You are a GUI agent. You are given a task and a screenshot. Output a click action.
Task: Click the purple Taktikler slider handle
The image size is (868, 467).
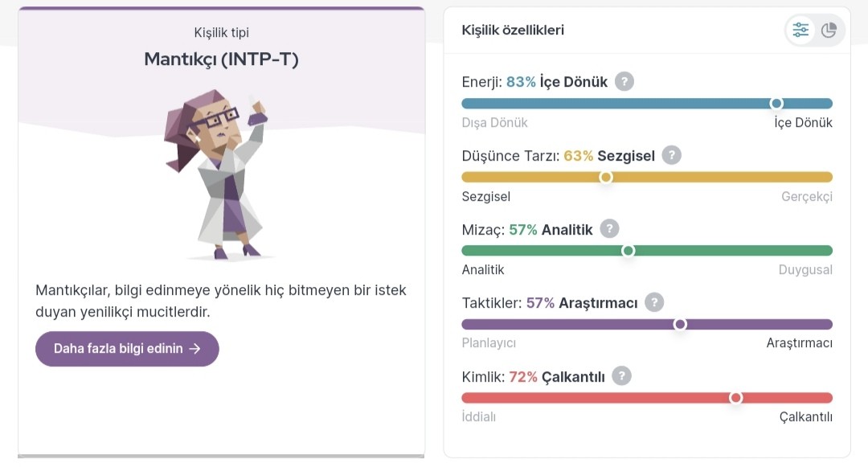coord(680,324)
